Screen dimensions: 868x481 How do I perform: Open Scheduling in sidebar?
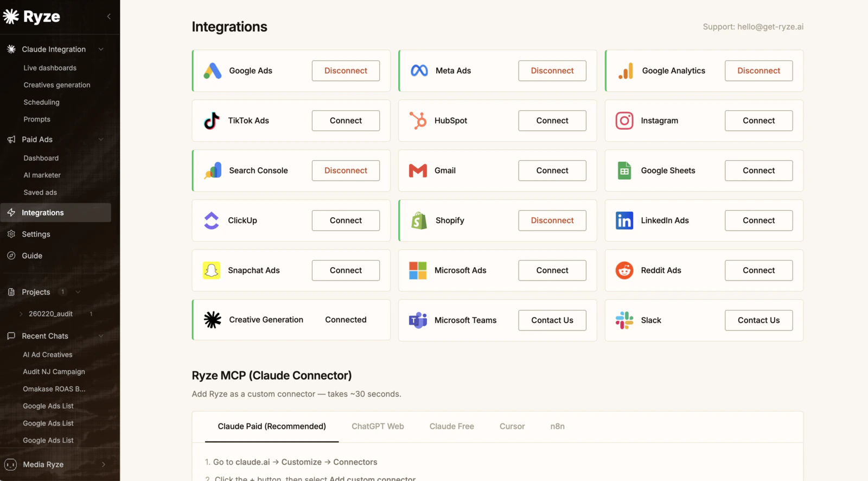(x=42, y=102)
